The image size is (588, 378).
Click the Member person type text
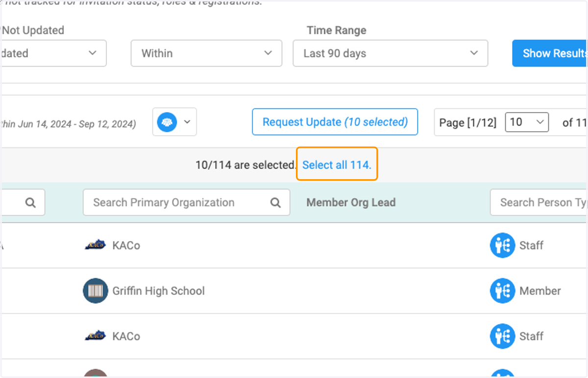click(540, 291)
